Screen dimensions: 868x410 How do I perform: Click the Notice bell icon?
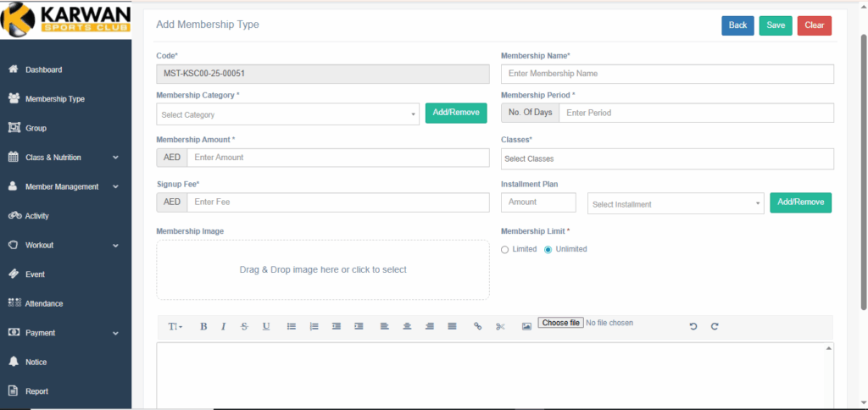[x=14, y=362]
